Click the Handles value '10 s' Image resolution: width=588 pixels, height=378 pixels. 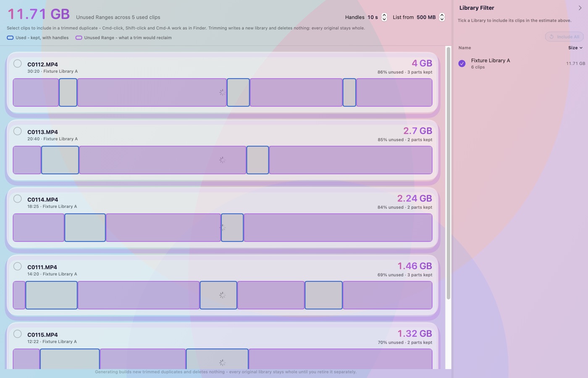coord(373,17)
